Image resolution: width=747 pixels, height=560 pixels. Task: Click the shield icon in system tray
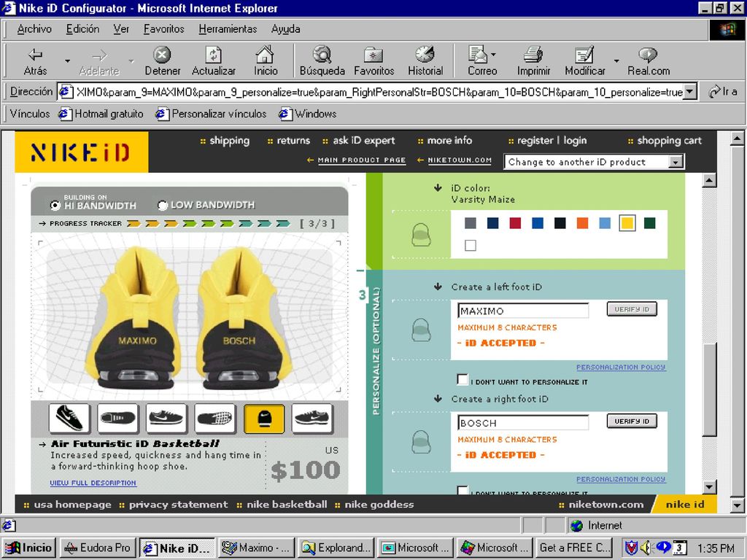pos(631,548)
